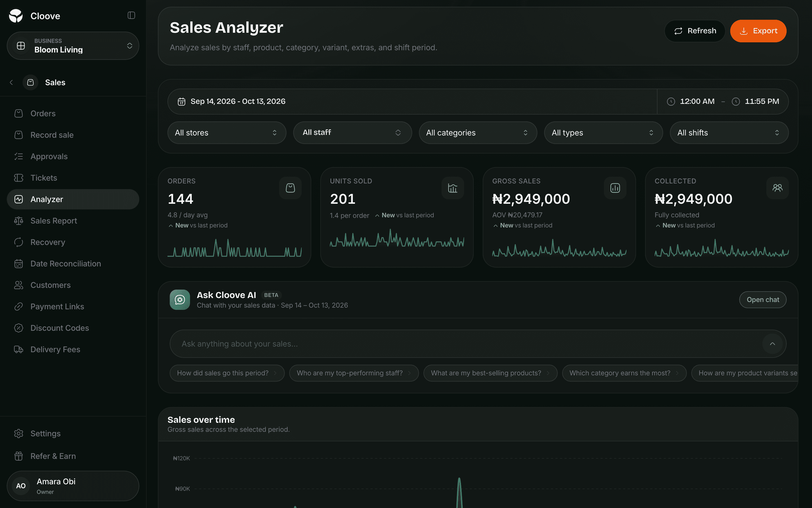Viewport: 812px width, 508px height.
Task: Click the Ask anything about your sales field
Action: click(x=478, y=344)
